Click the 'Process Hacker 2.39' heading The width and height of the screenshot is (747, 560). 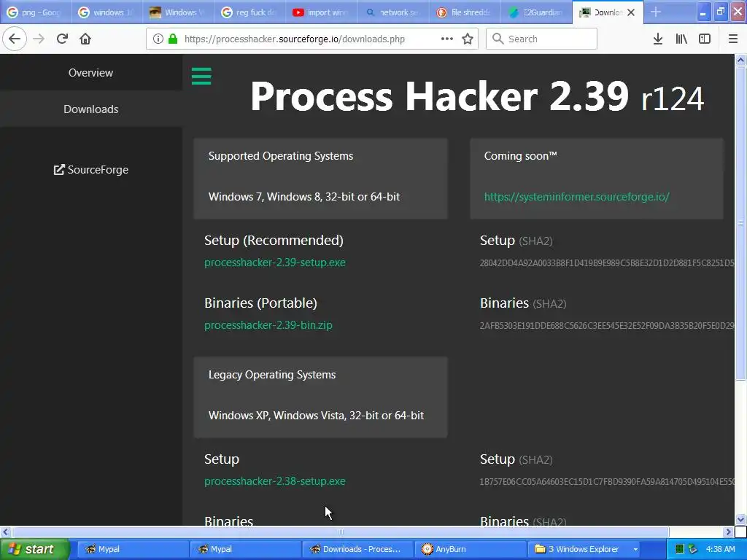[439, 96]
